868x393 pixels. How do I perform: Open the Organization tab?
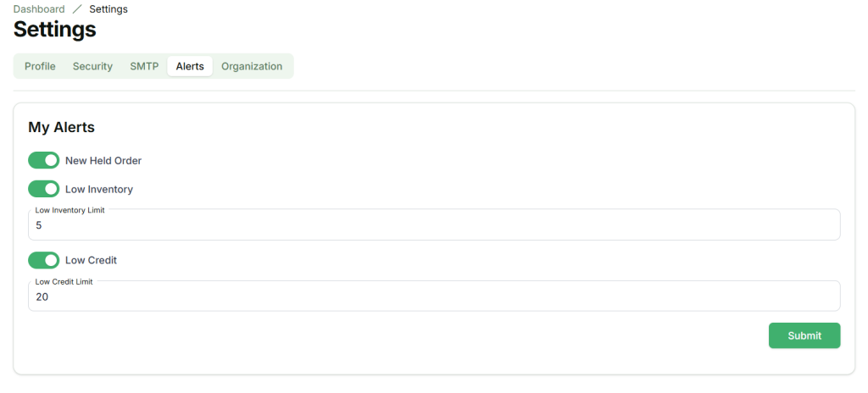tap(252, 66)
